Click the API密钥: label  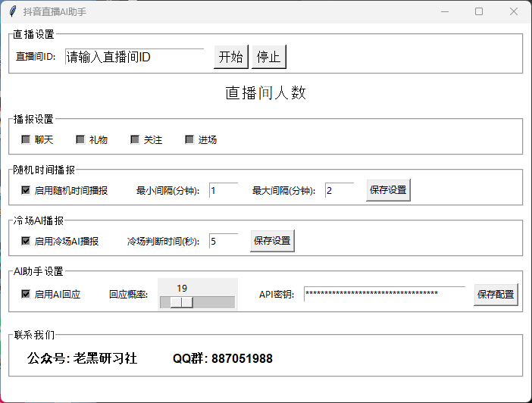pyautogui.click(x=277, y=295)
